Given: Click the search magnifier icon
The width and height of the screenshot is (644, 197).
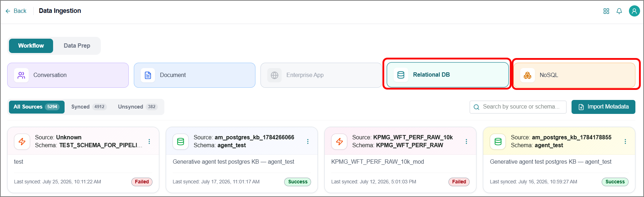Looking at the screenshot, I should coord(476,107).
